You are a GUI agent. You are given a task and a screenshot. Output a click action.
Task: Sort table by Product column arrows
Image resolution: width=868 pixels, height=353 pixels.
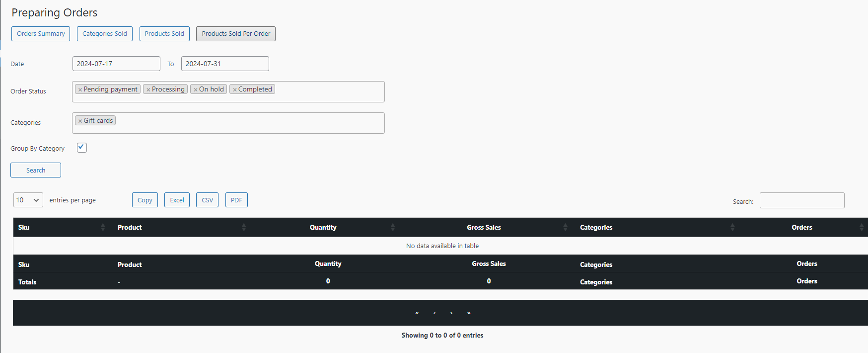[244, 227]
